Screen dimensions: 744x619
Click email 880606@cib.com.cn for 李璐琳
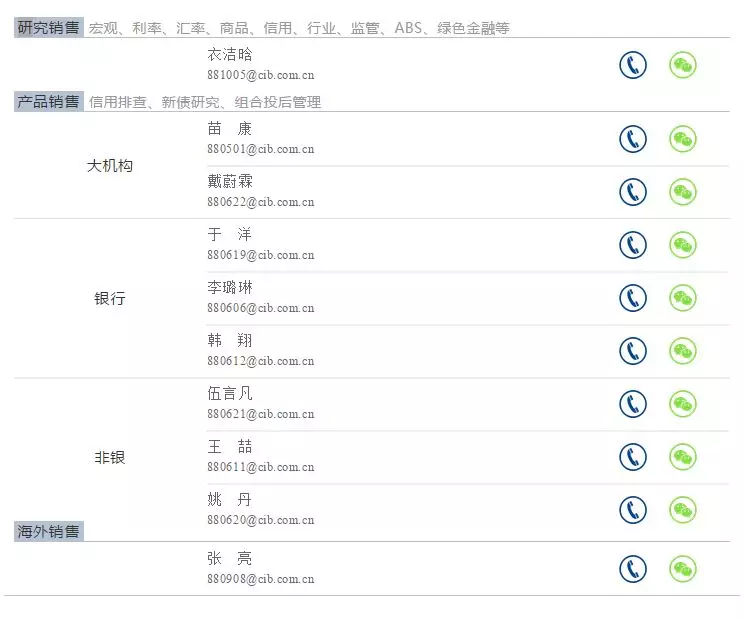point(260,308)
